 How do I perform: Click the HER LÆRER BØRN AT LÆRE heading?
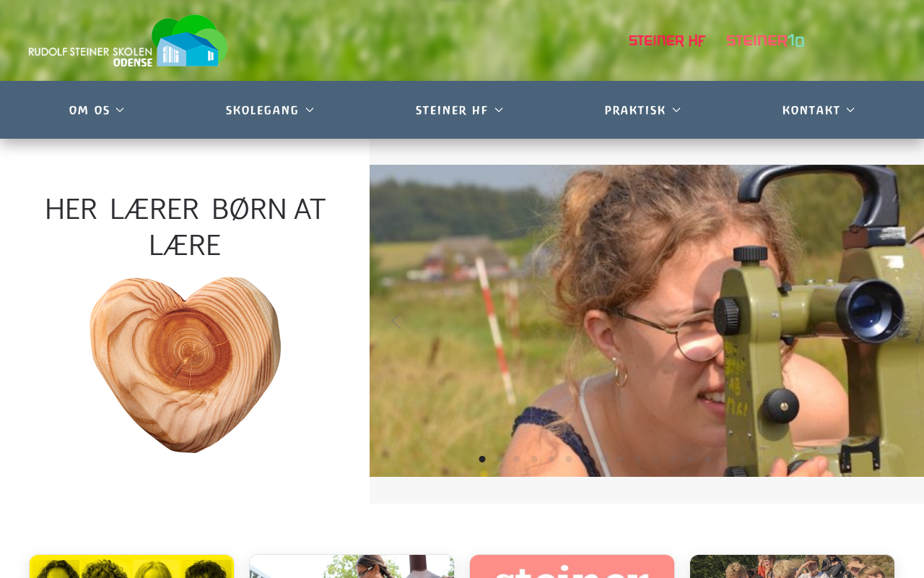pyautogui.click(x=185, y=226)
